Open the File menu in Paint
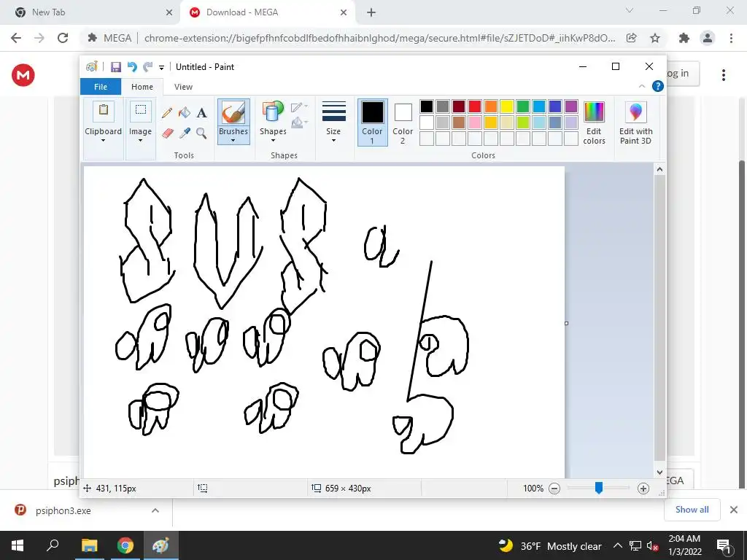This screenshot has height=560, width=747. (101, 87)
